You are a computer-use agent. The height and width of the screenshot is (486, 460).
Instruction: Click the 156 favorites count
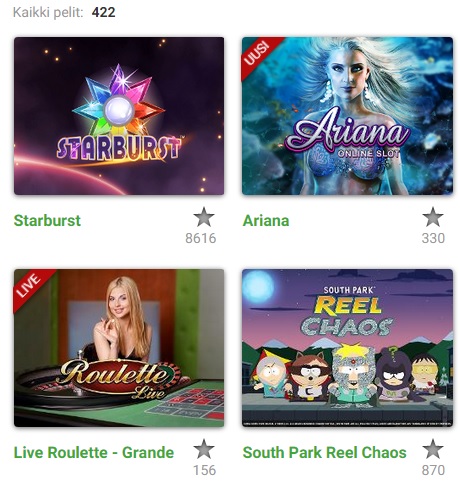(204, 470)
